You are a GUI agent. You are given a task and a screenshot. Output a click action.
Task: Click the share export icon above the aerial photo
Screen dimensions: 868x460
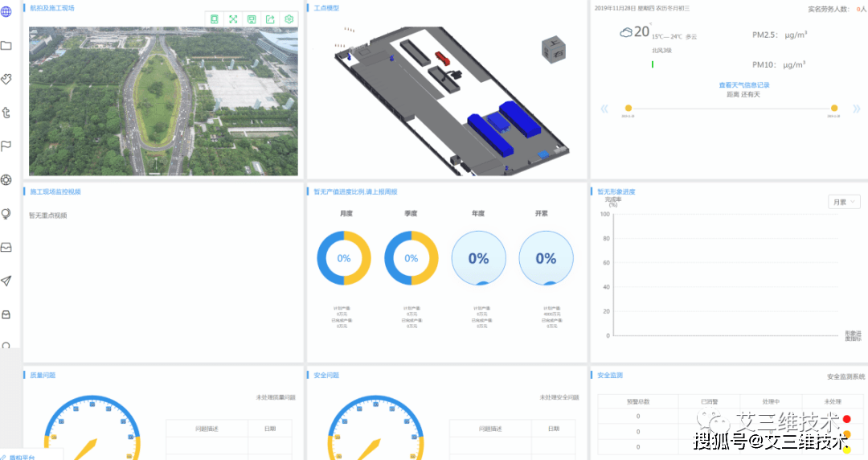[x=270, y=18]
